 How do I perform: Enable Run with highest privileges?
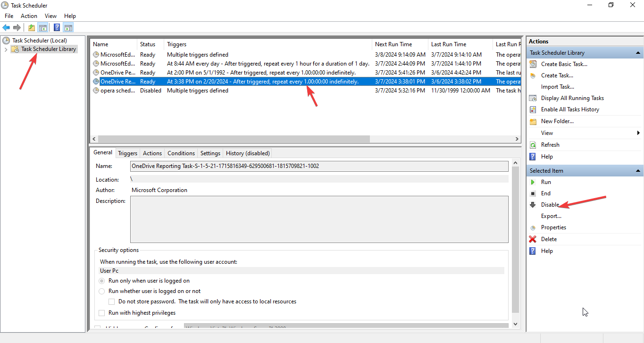(101, 312)
